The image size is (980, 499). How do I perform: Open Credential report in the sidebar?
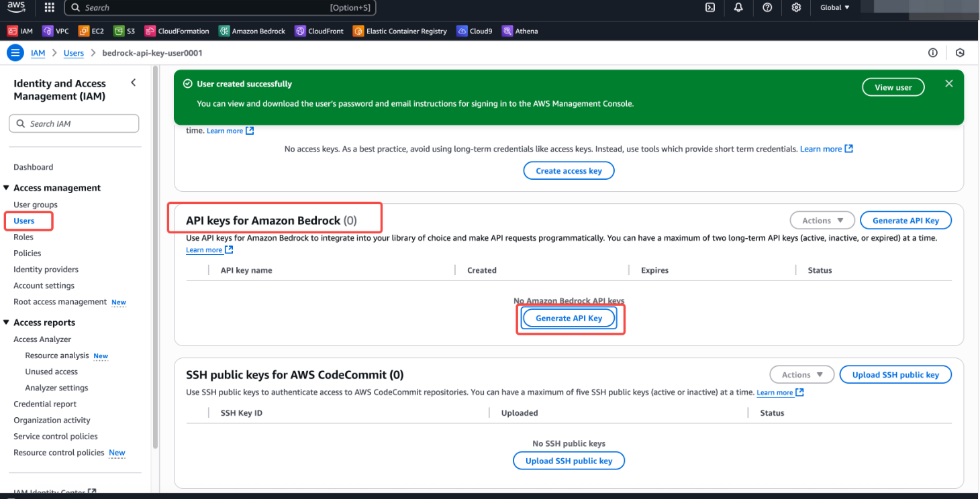pyautogui.click(x=45, y=404)
